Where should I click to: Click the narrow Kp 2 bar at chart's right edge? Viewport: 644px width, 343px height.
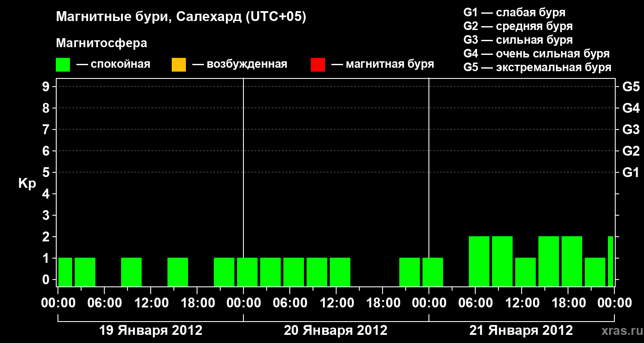(x=611, y=261)
